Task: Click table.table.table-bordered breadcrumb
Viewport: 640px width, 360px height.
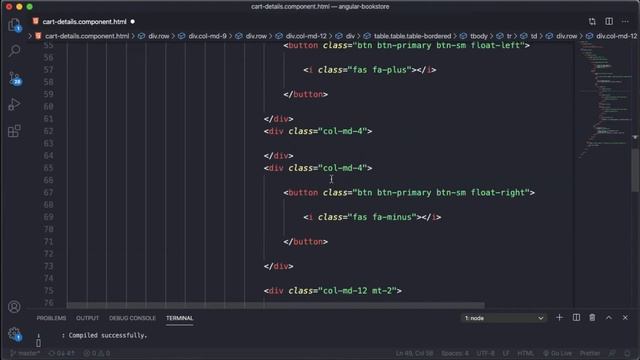Action: (x=412, y=36)
